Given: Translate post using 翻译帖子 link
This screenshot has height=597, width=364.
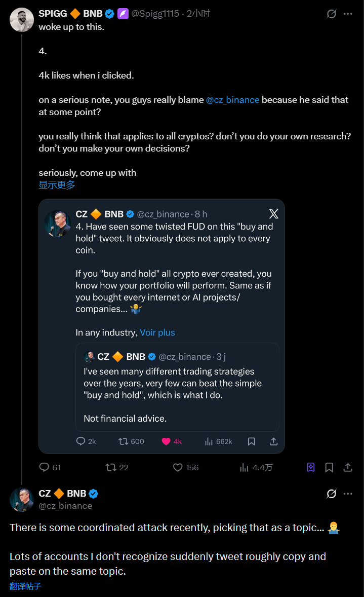Looking at the screenshot, I should pos(25,586).
